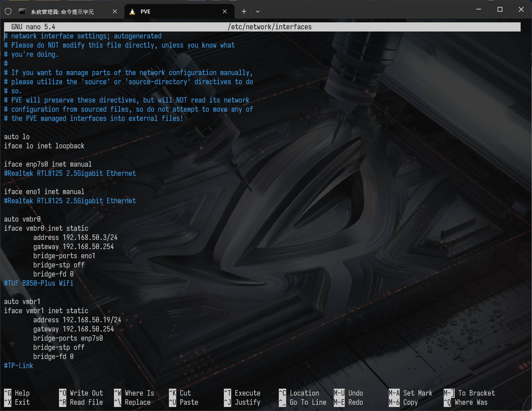Click the ^O Write Out shortcut label
Viewport: 532px width, 411px height.
[81, 393]
